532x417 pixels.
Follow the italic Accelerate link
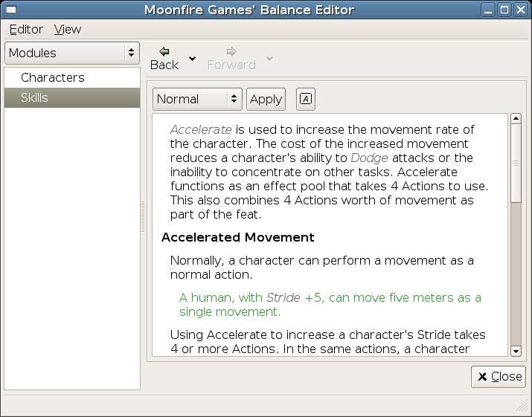tap(201, 129)
